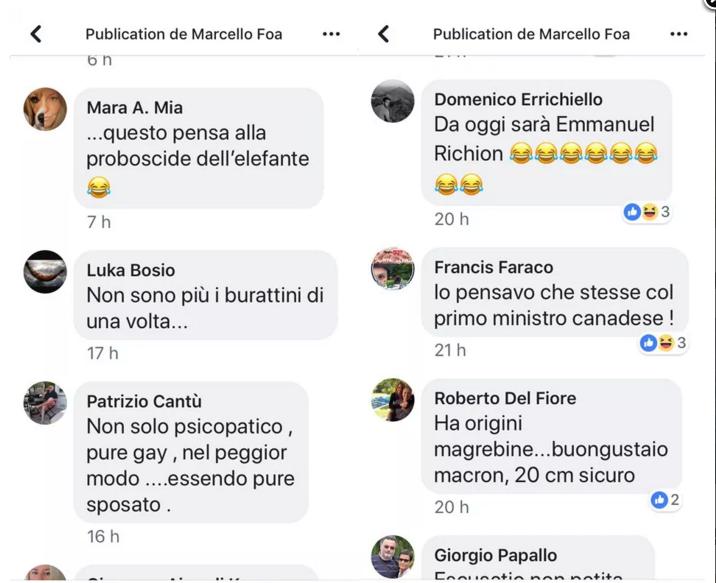Tap the 17 h timestamp under Luka Bosio

coord(103,353)
